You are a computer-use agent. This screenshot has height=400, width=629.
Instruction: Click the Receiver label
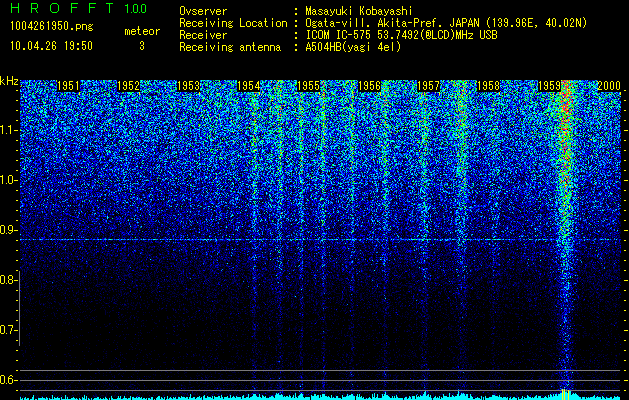(x=203, y=35)
